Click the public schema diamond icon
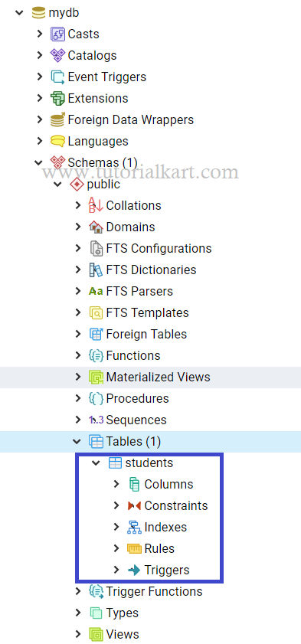The image size is (301, 644). (x=77, y=184)
